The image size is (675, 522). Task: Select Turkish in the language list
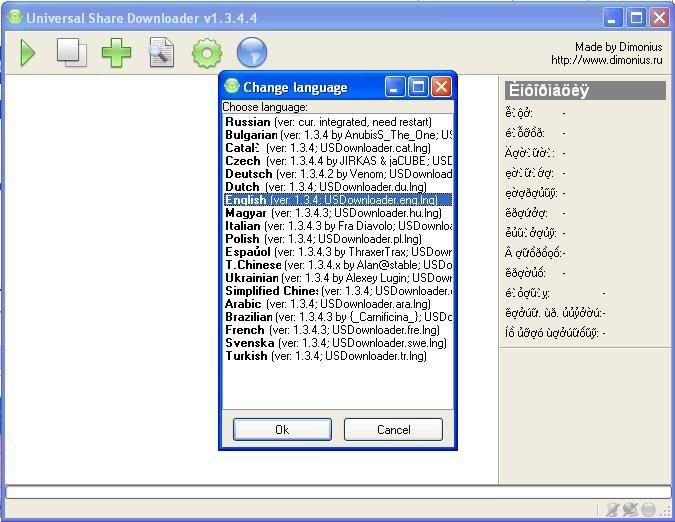coord(338,355)
